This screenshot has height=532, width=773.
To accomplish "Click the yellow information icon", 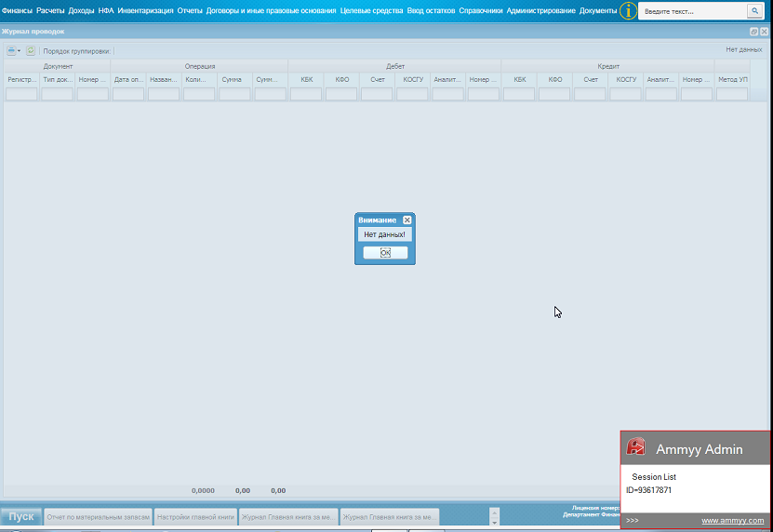I will point(628,10).
